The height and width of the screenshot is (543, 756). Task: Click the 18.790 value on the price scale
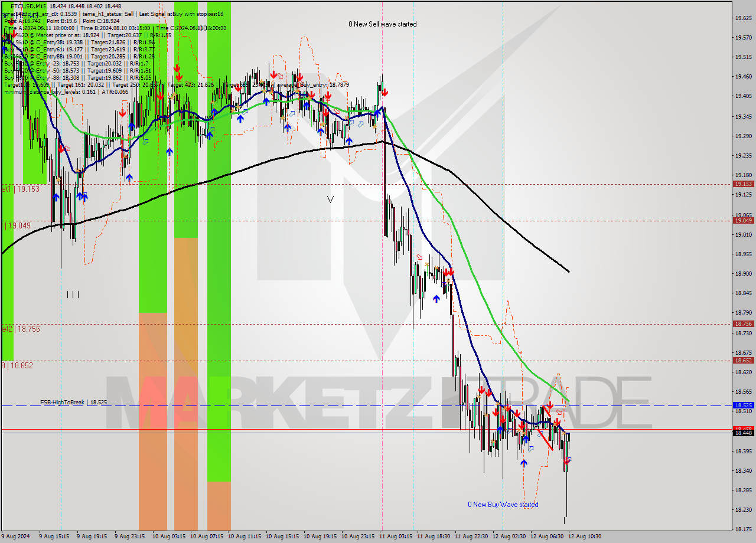(743, 313)
